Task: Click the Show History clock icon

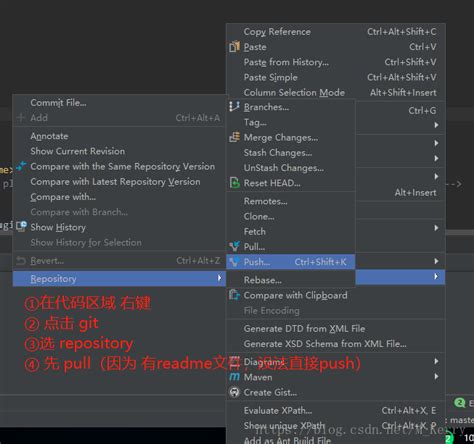Action: pyautogui.click(x=22, y=227)
